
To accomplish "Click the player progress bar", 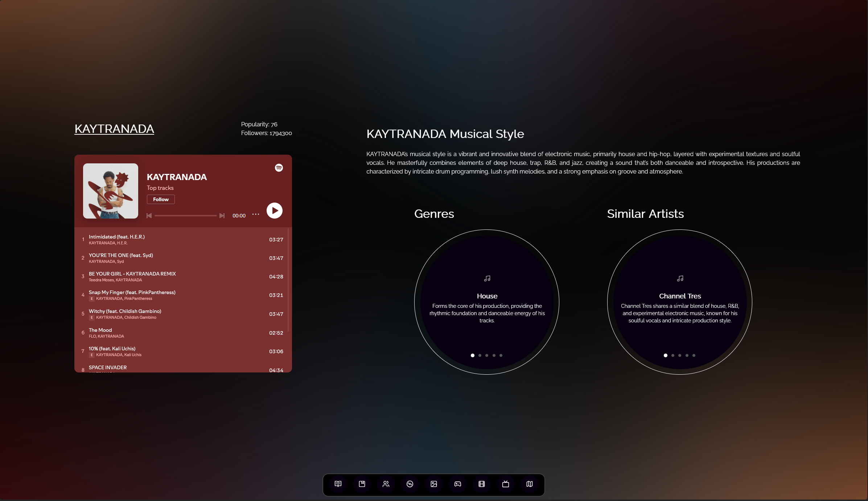I will (x=186, y=216).
